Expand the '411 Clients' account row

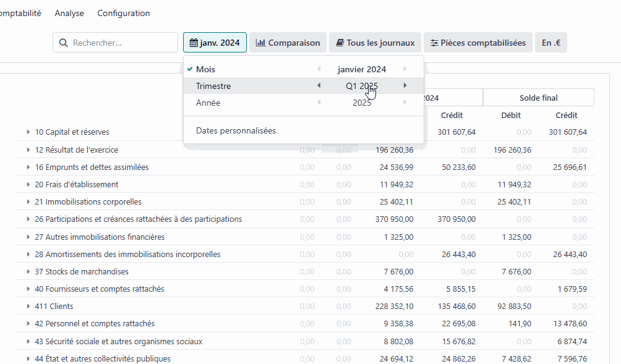(28, 306)
